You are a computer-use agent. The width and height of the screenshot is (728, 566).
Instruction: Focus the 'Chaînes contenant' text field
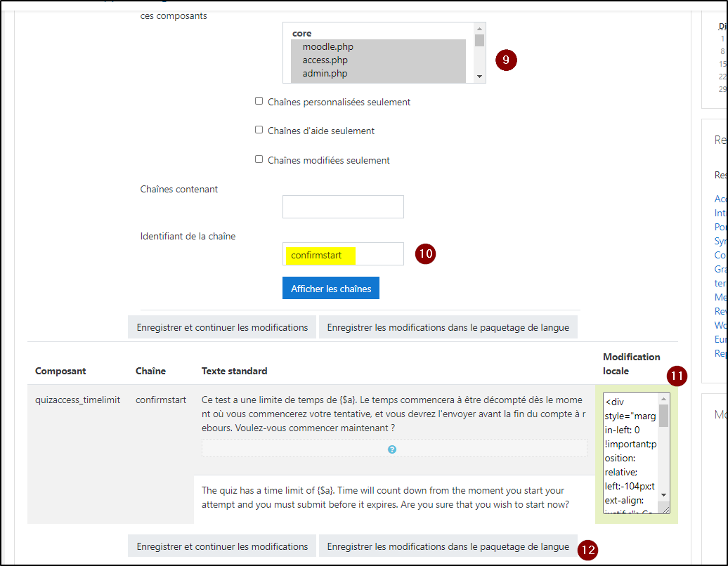click(x=343, y=207)
